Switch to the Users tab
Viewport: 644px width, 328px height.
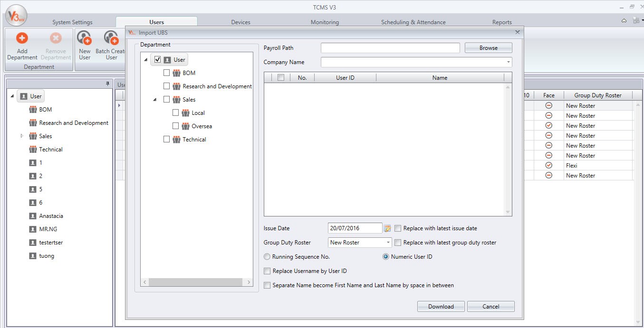[156, 22]
